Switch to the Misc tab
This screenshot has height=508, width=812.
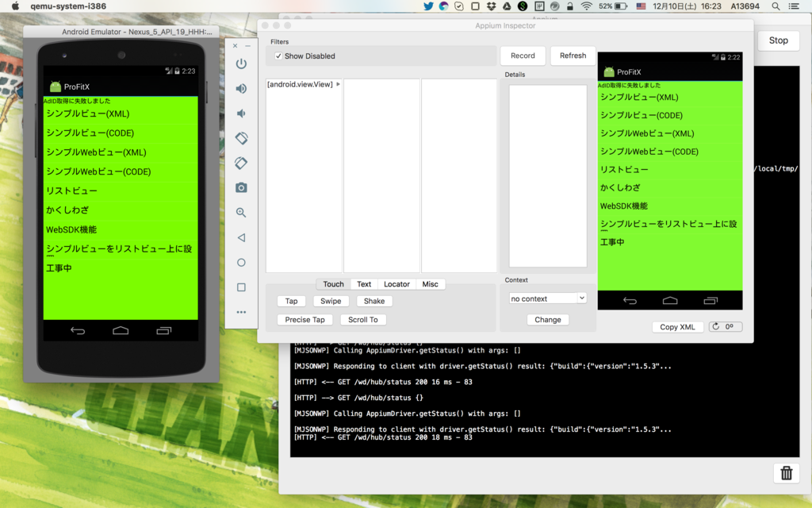431,284
